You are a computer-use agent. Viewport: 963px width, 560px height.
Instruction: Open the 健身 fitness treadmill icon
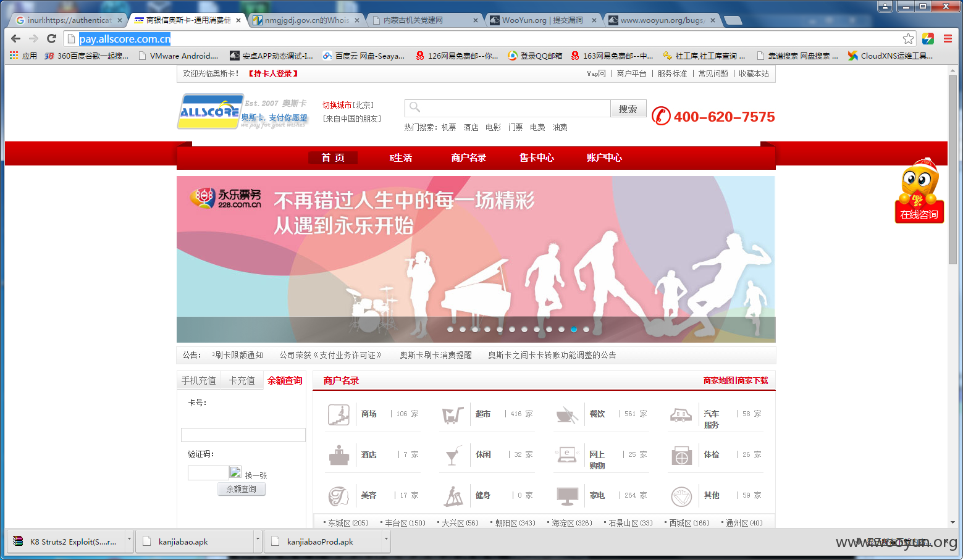point(453,496)
